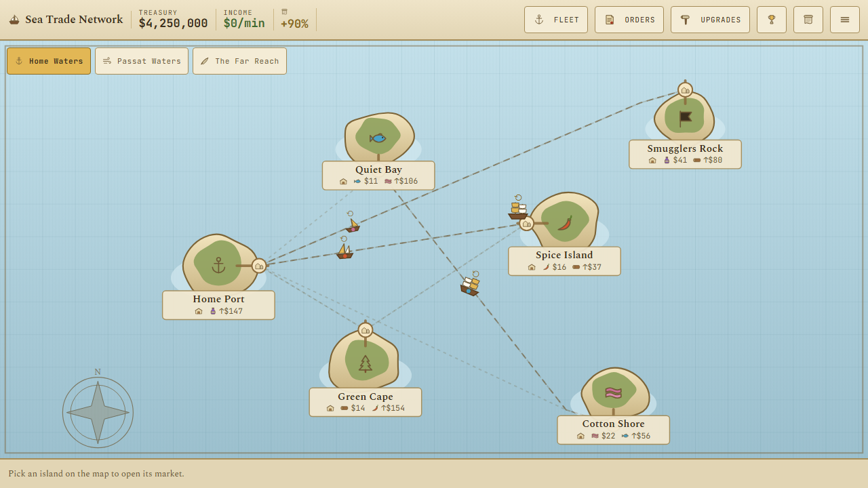The image size is (868, 488).
Task: Open the hamburger menu
Action: click(845, 20)
